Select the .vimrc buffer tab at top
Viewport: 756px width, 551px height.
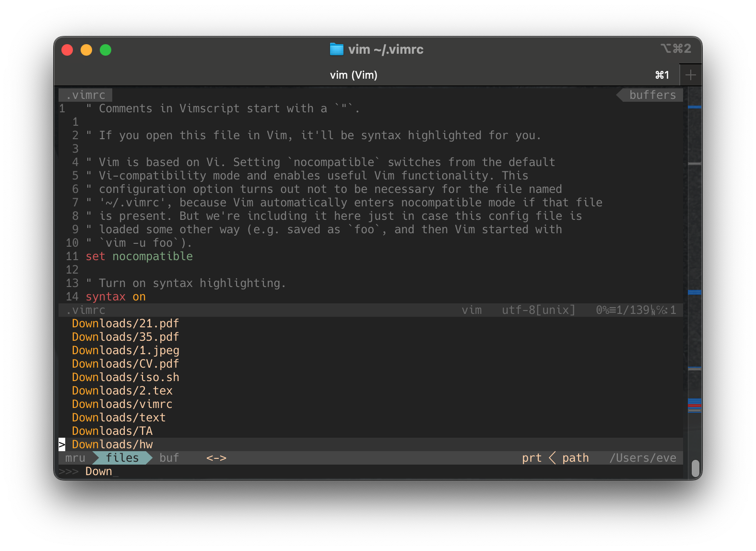tap(86, 95)
